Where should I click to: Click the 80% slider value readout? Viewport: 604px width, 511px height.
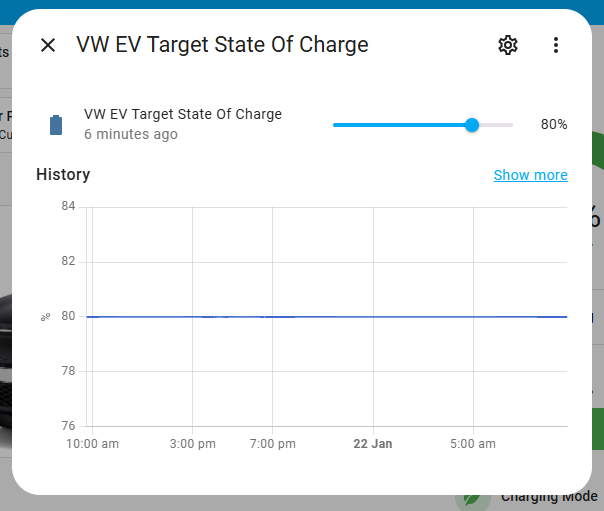[553, 125]
